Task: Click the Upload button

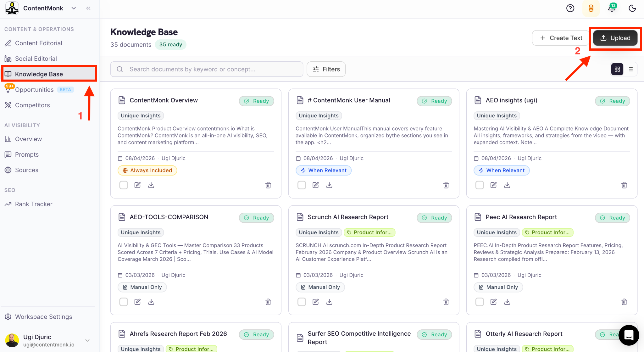Action: point(615,38)
